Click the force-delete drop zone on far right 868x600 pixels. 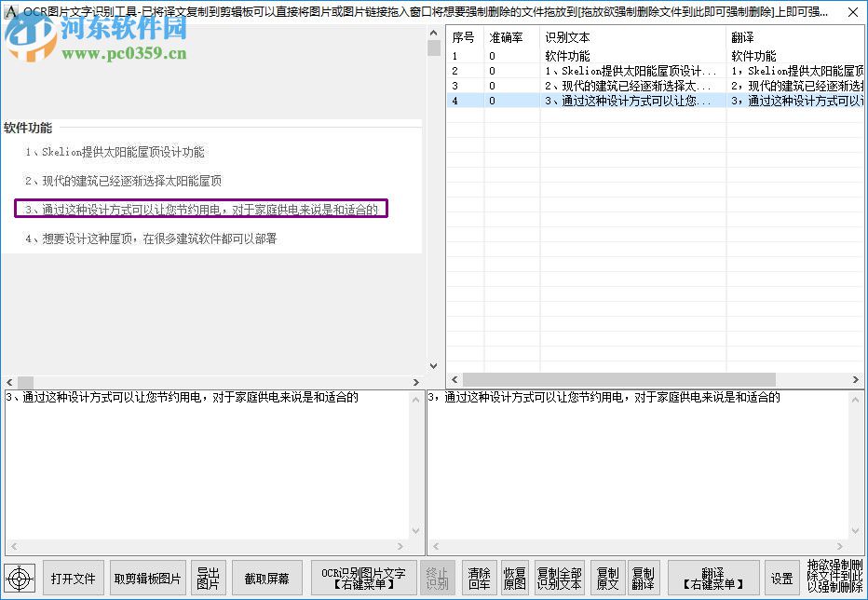point(836,577)
